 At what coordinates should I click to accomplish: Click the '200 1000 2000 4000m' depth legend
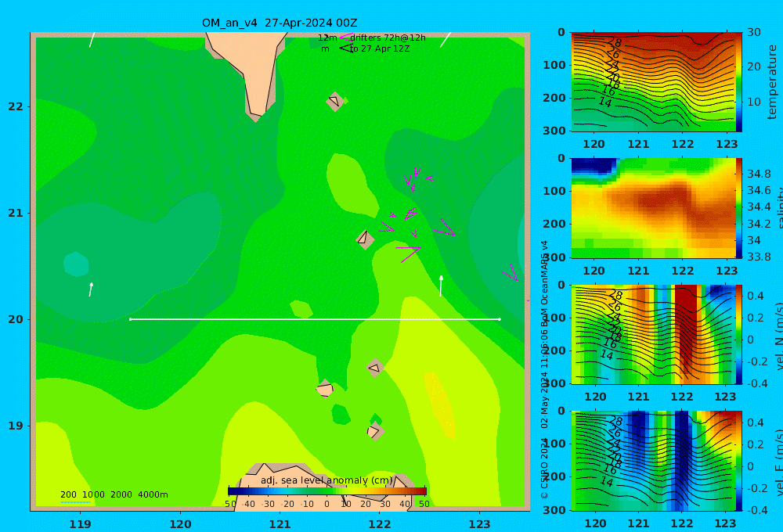point(114,494)
